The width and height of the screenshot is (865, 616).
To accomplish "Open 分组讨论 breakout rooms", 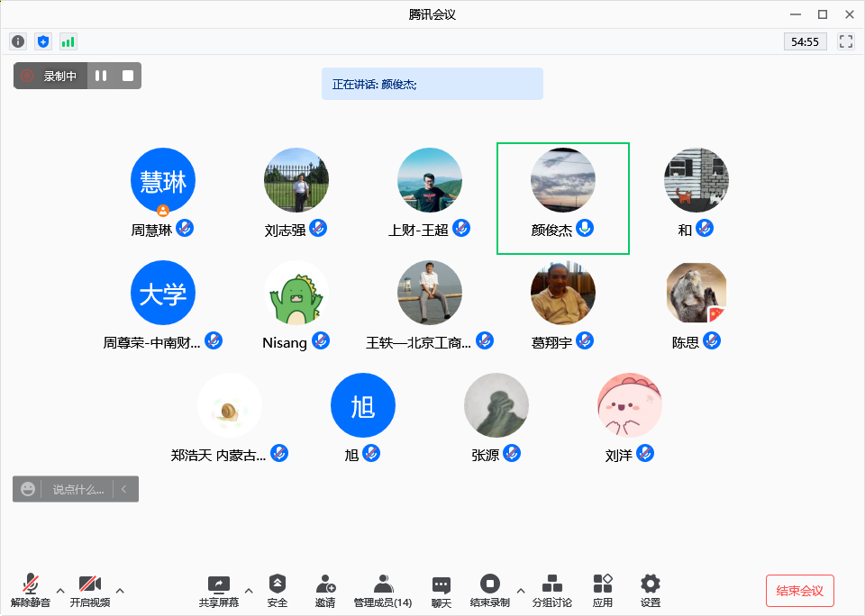I will [552, 590].
